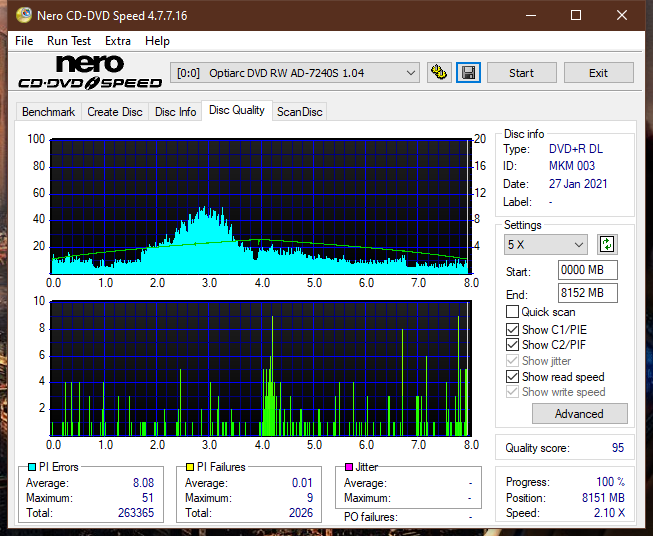
Task: Click the disc options icon in toolbar
Action: (x=438, y=73)
